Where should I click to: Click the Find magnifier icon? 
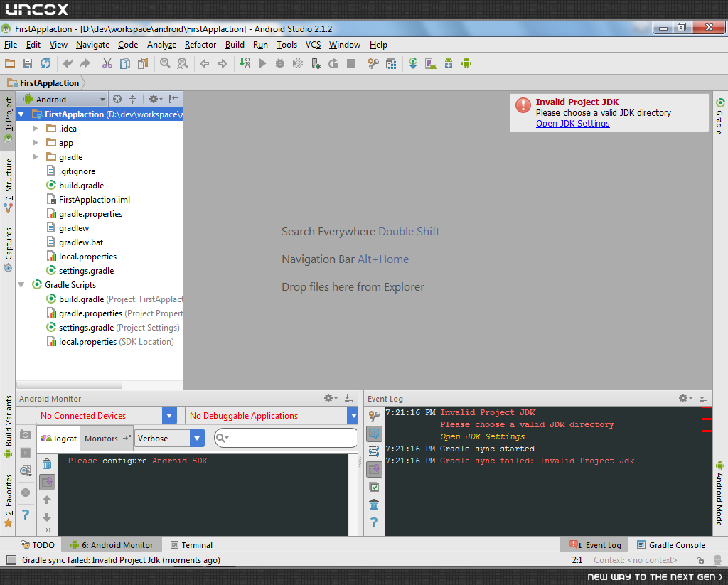point(165,63)
